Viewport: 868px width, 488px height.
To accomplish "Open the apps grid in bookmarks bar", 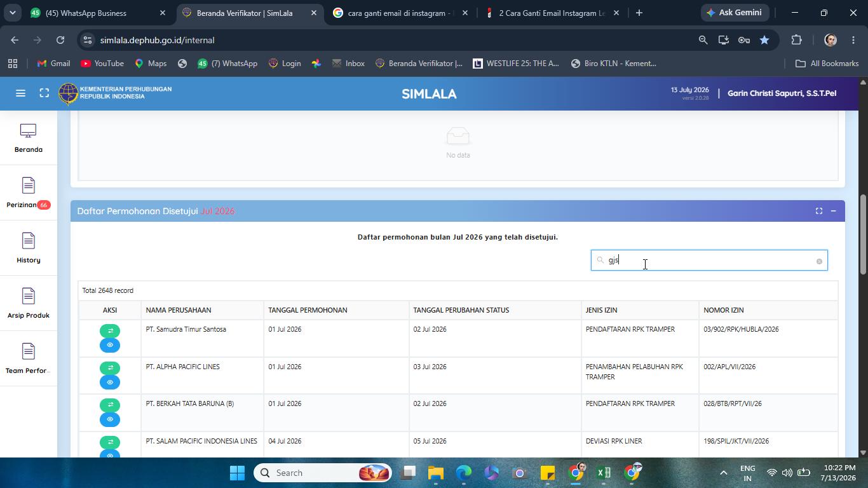I will pos(12,64).
